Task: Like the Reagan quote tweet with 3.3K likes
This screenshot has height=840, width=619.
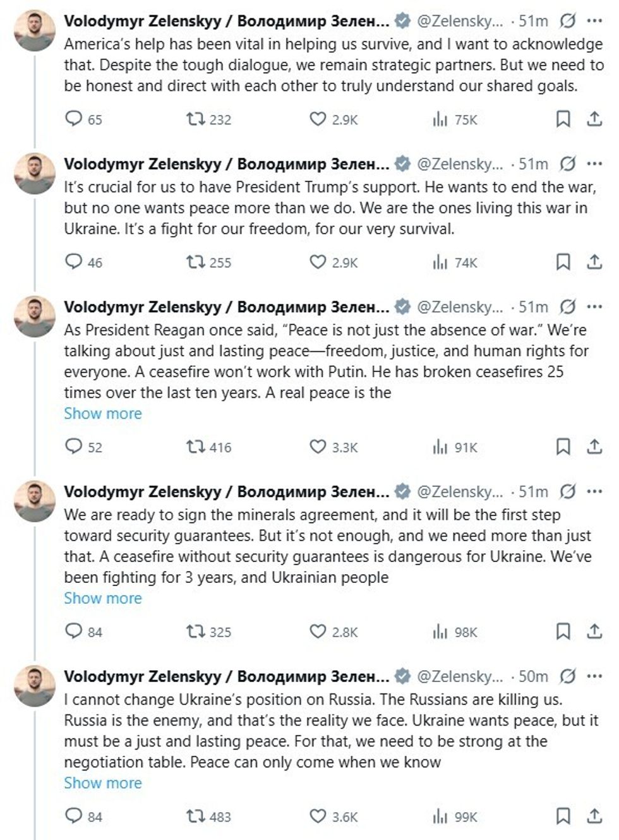Action: pos(318,447)
